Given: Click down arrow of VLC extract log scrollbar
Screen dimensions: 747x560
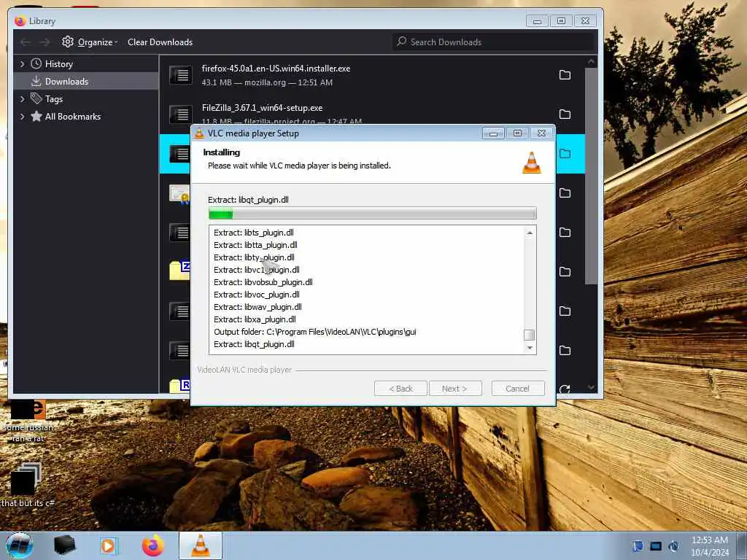Looking at the screenshot, I should (530, 348).
